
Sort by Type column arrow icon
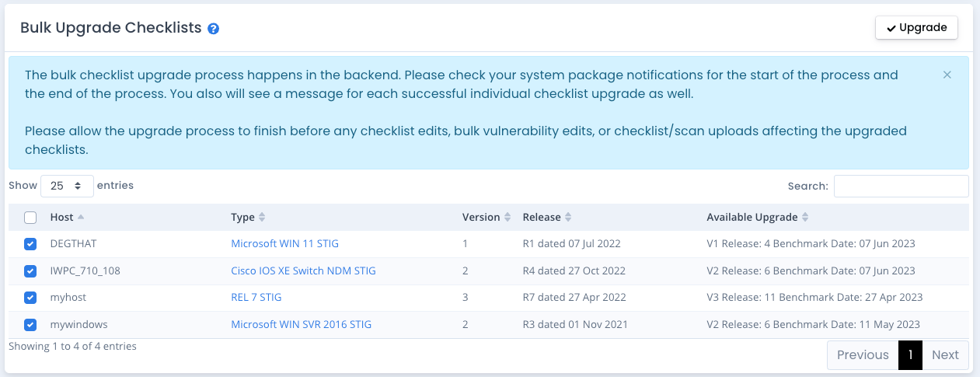(262, 217)
